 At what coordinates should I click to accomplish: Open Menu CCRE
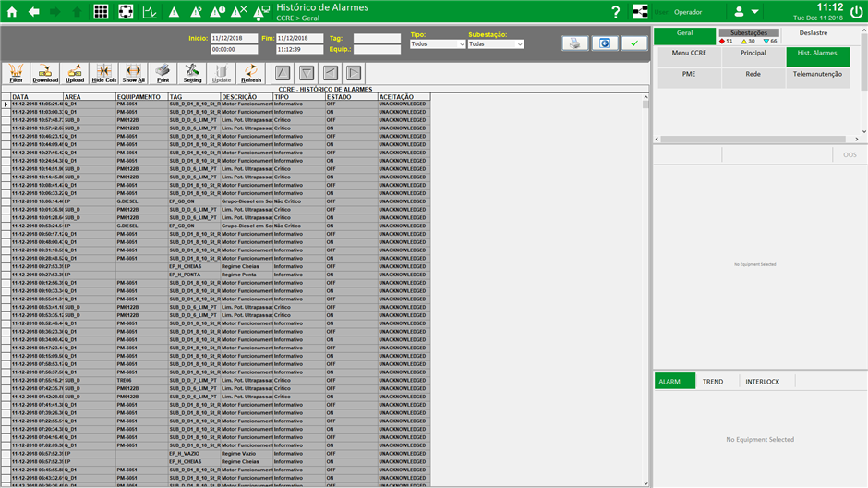click(x=689, y=57)
